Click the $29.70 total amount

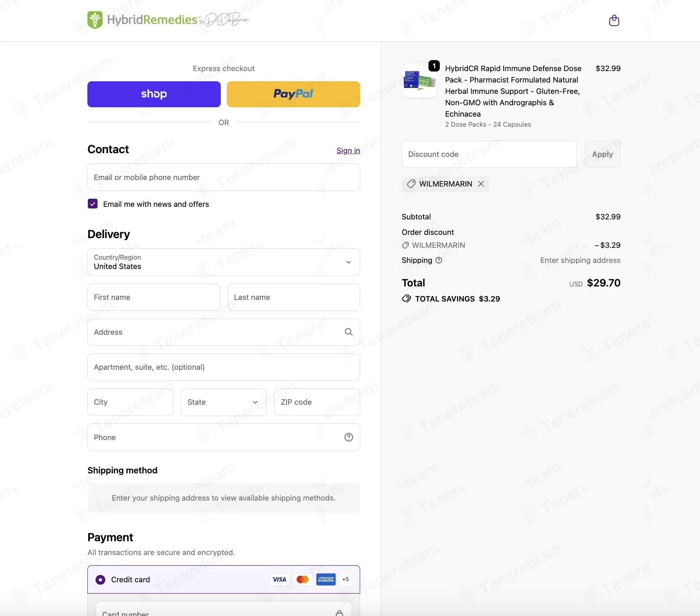point(604,283)
